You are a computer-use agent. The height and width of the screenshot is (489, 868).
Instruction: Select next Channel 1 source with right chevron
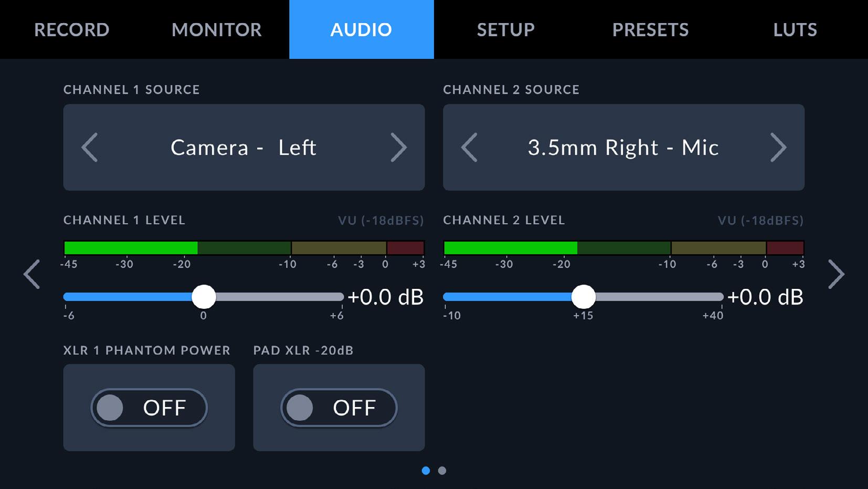399,147
